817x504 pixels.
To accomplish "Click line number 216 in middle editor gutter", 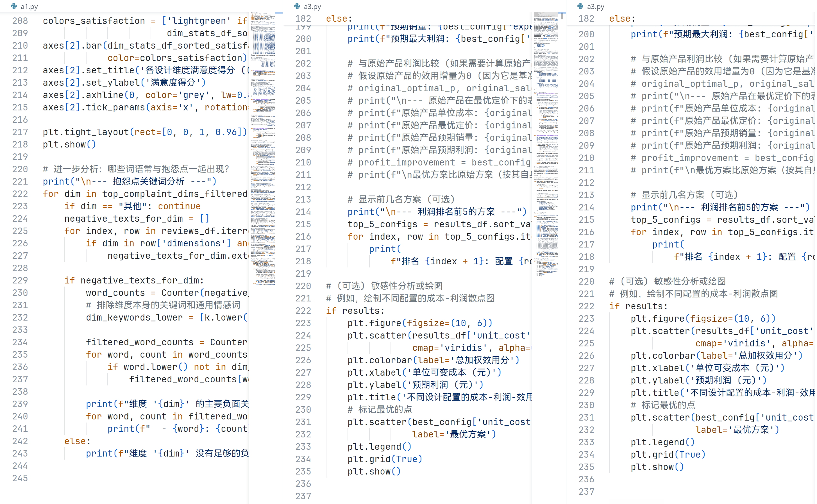I will 303,237.
